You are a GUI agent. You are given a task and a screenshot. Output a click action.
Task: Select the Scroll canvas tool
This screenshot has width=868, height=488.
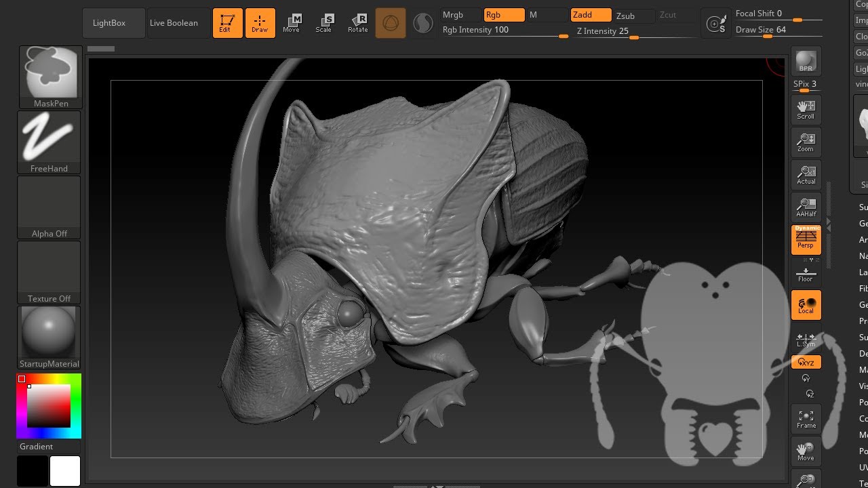pos(806,110)
